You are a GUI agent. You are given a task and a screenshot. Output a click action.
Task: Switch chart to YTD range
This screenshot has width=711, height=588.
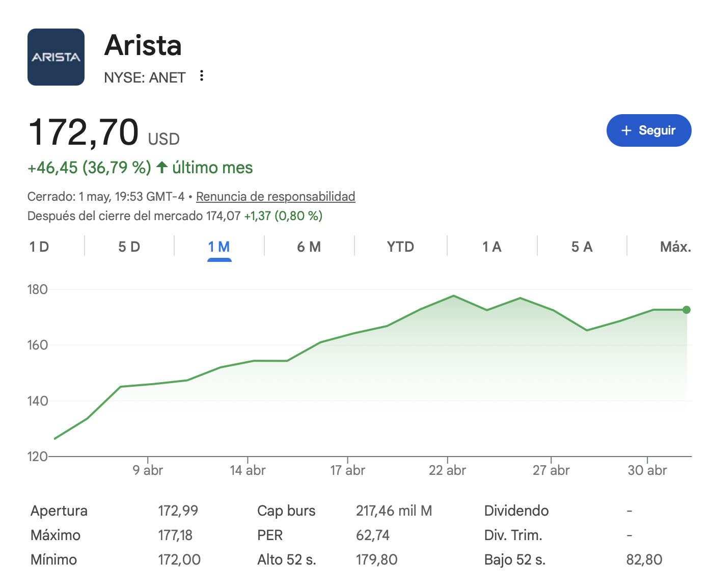[x=400, y=247]
